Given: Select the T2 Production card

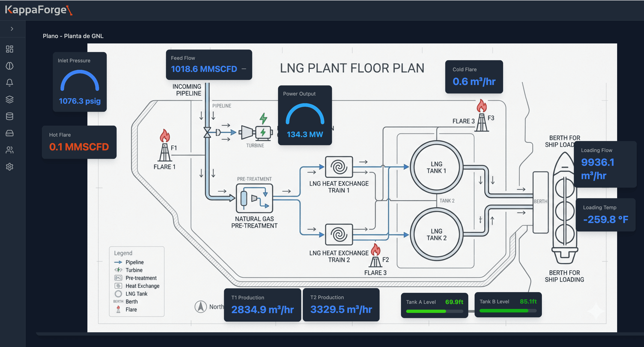Looking at the screenshot, I should 341,305.
